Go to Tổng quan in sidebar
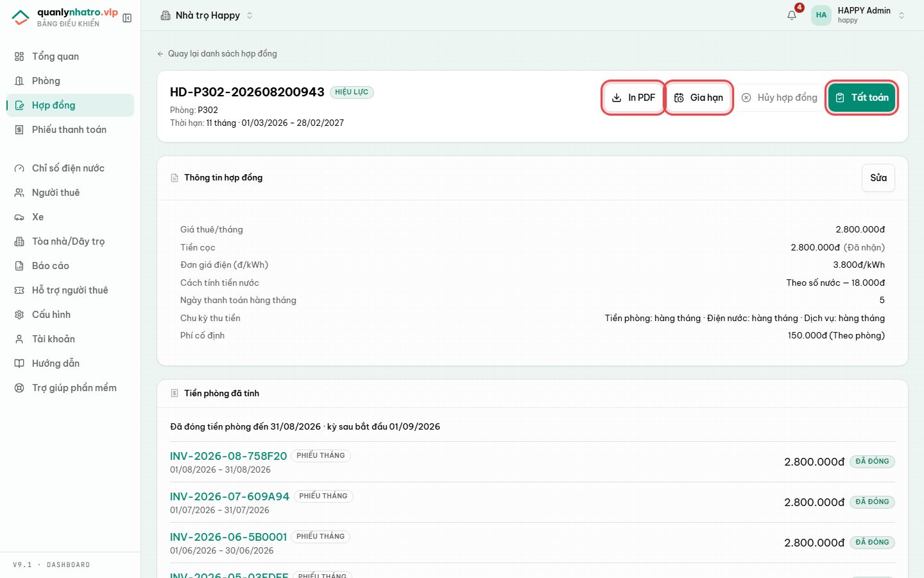Viewport: 924px width, 578px height. point(71,57)
